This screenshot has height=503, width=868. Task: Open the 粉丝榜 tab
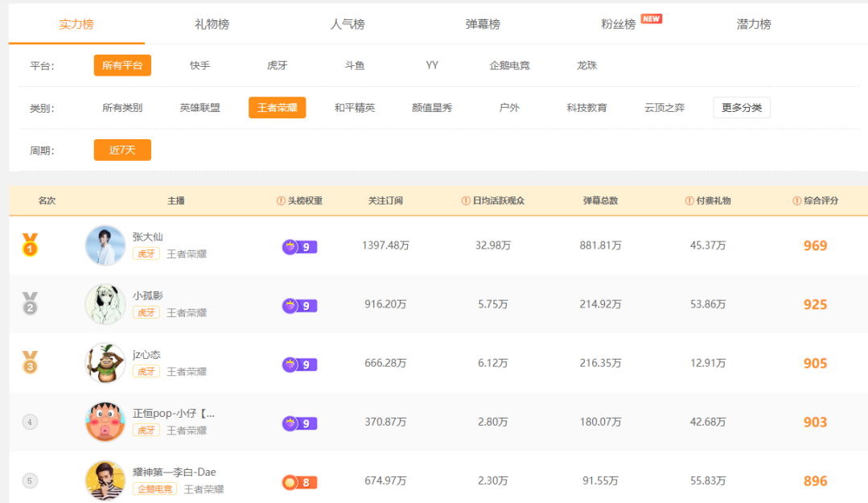pyautogui.click(x=619, y=24)
